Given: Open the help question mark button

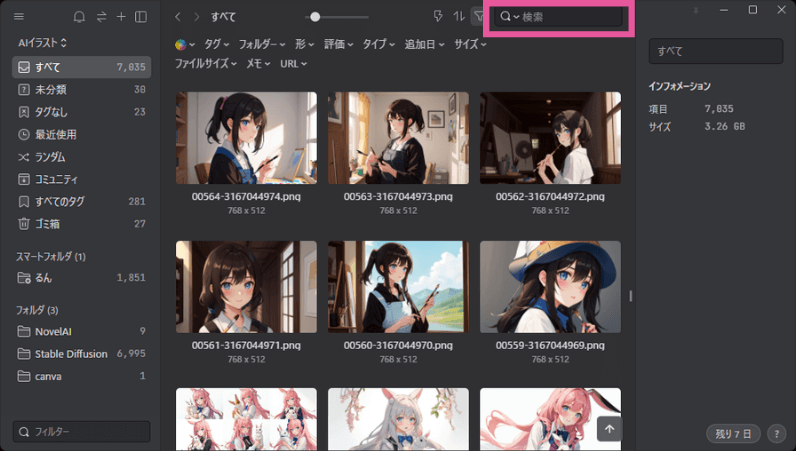Looking at the screenshot, I should tap(776, 434).
